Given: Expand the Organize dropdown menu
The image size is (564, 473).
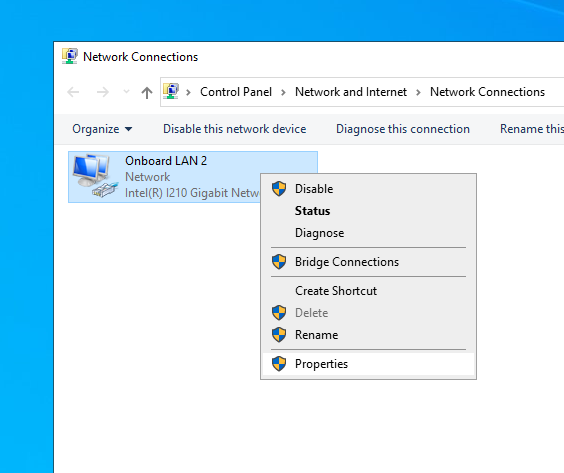Looking at the screenshot, I should click(102, 129).
